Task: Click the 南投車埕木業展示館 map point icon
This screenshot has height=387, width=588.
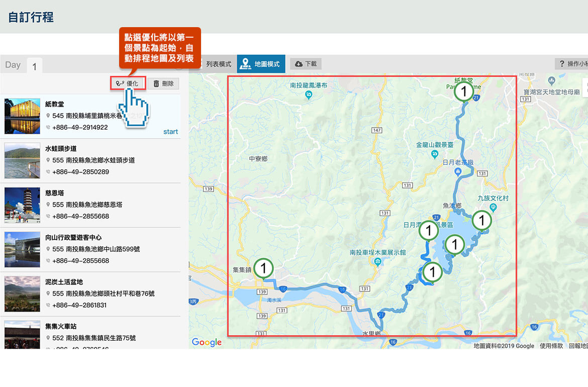Action: point(378,262)
